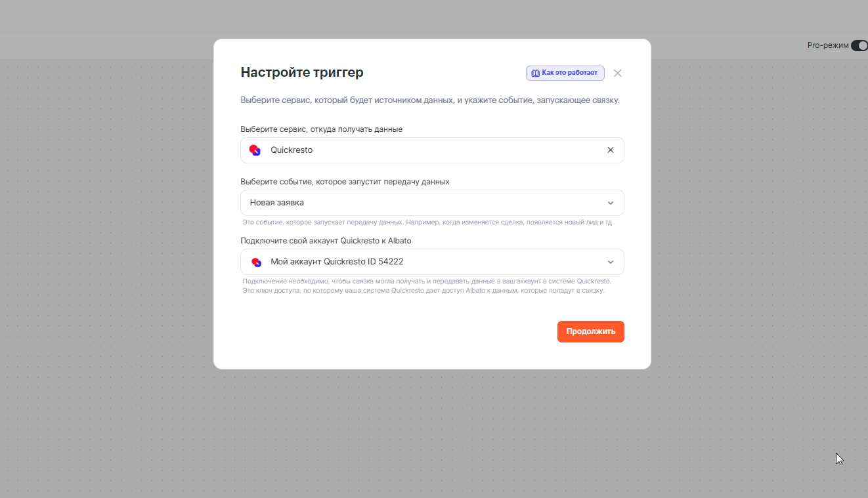Click into the Quickresto service field

[427, 150]
